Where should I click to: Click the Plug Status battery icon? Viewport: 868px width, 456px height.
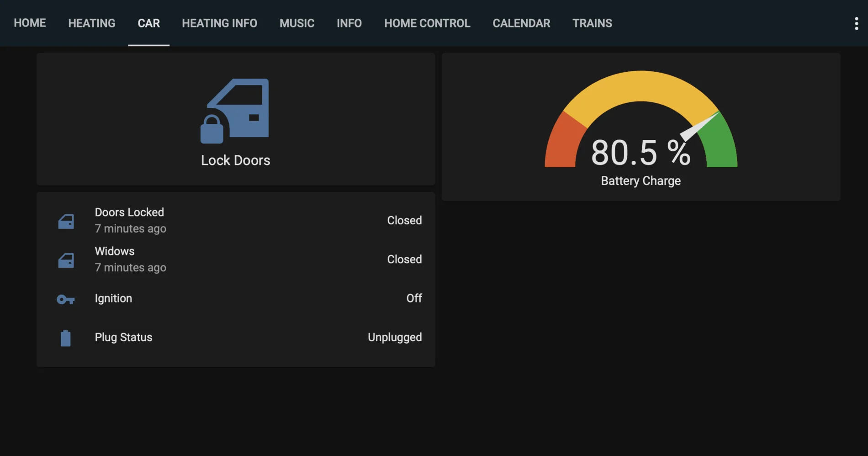pos(66,338)
